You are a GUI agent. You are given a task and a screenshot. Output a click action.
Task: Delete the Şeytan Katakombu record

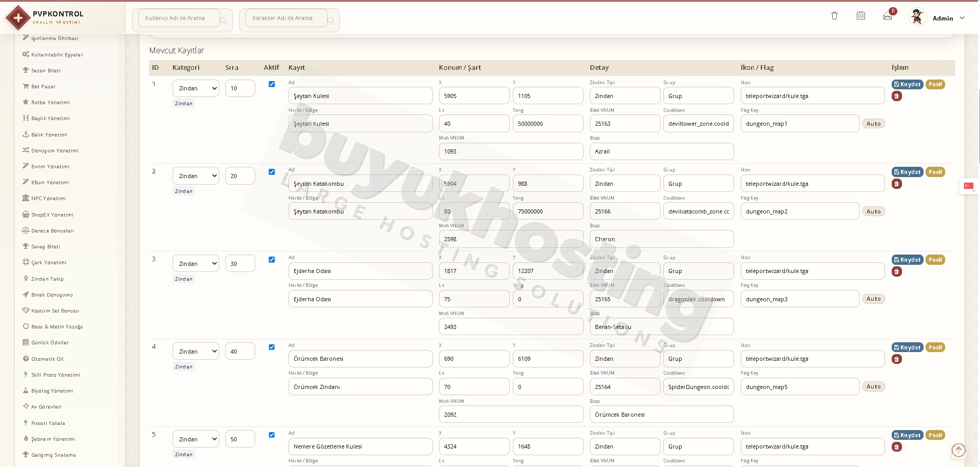897,184
